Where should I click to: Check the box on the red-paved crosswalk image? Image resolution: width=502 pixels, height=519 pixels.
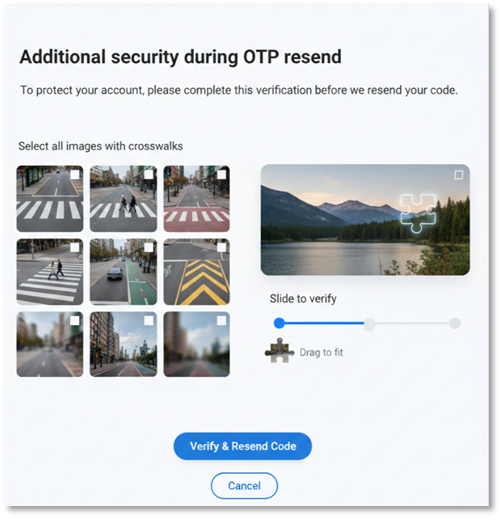point(222,175)
